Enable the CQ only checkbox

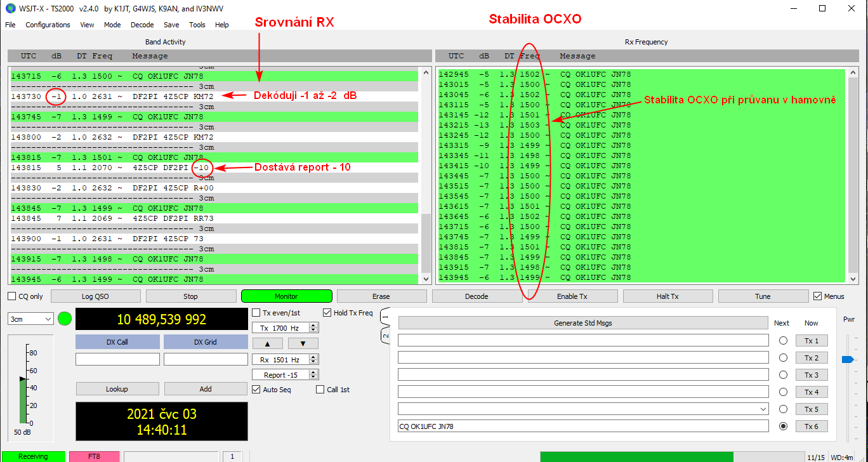click(x=12, y=296)
